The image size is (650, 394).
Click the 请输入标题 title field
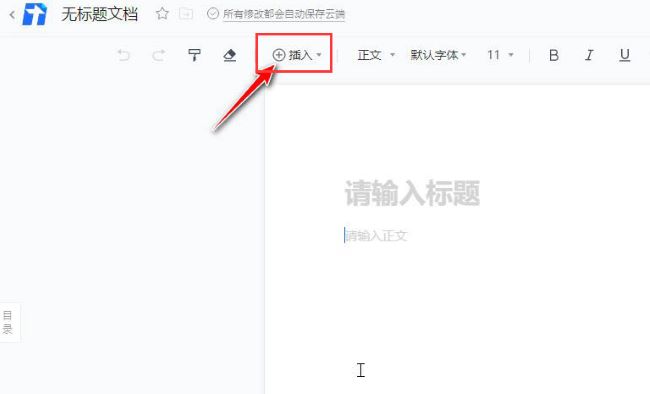(412, 193)
